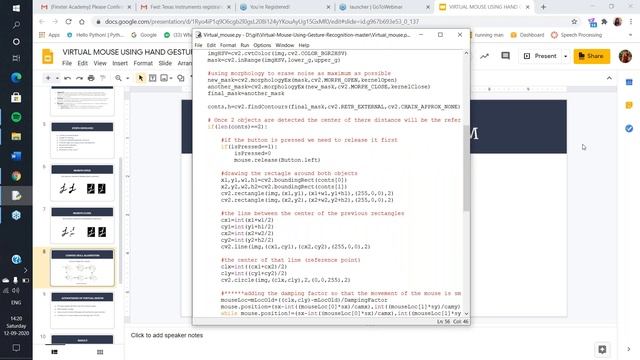The image size is (640, 360).
Task: Choose the Select cursor tool
Action: [x=140, y=78]
